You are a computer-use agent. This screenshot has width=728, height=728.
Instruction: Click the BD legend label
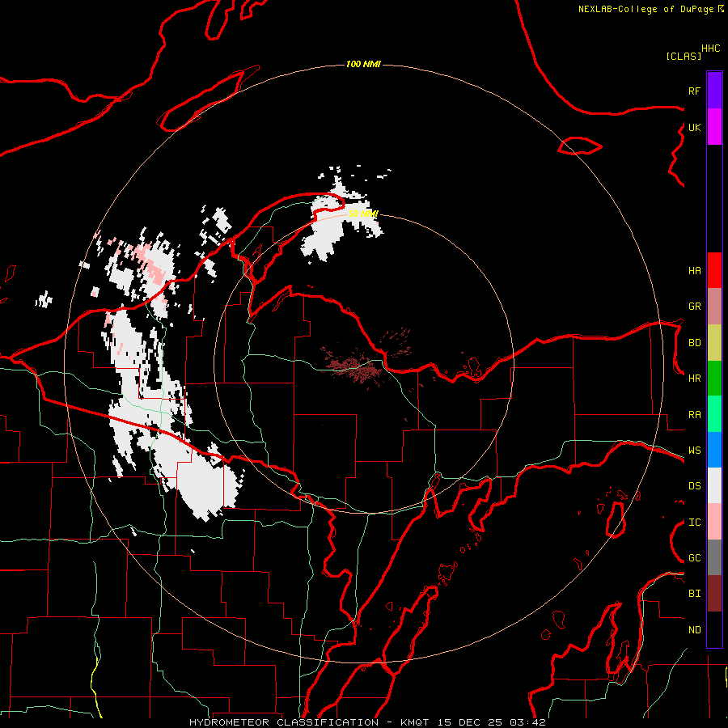694,343
